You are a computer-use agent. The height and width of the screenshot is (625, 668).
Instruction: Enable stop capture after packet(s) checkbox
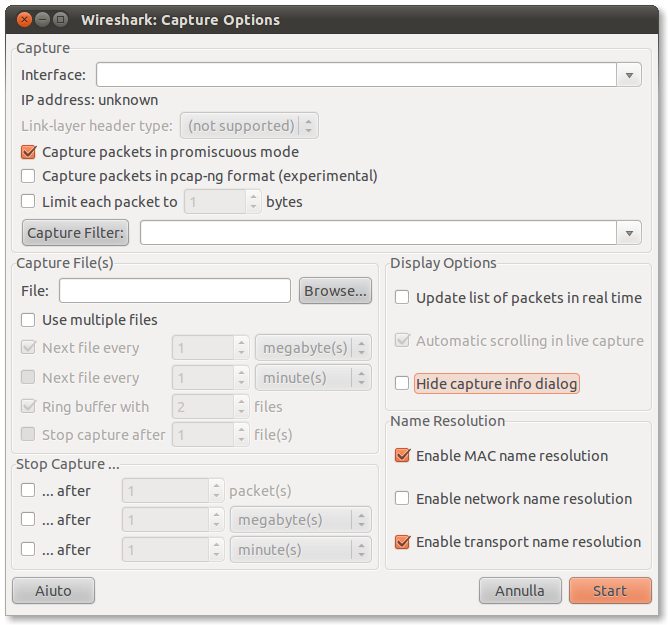[x=28, y=491]
